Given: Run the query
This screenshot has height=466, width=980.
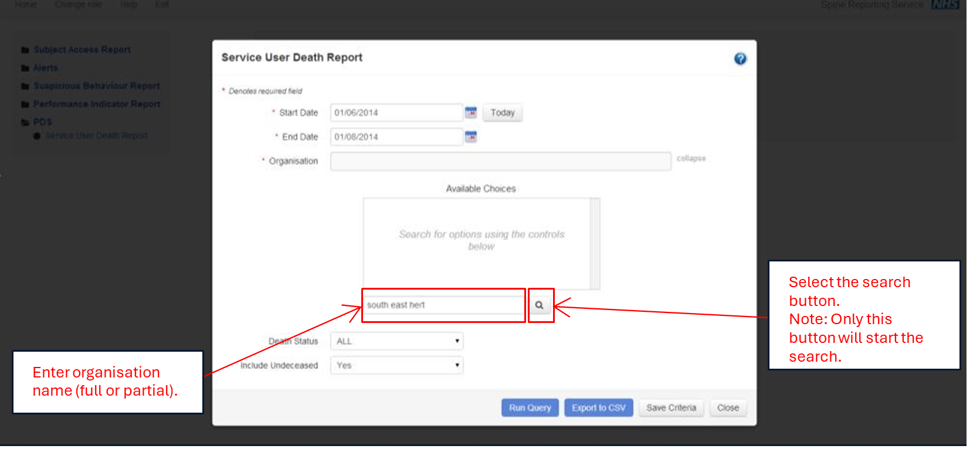Looking at the screenshot, I should (530, 408).
